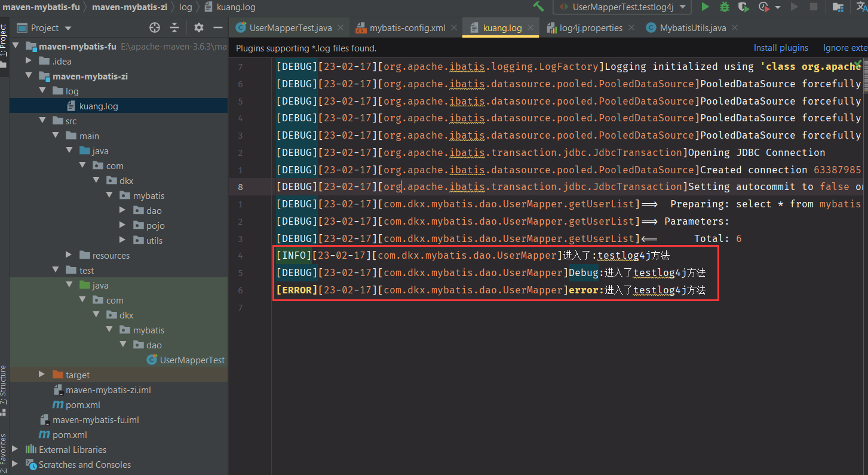Toggle the Z: Structure tool window stripe
The width and height of the screenshot is (868, 475).
tap(4, 390)
